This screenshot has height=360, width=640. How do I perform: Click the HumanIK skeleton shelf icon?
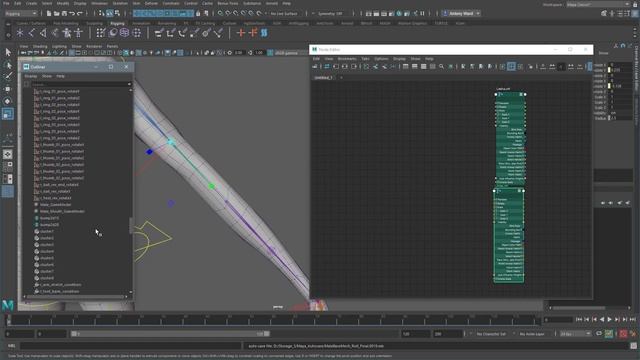point(78,33)
